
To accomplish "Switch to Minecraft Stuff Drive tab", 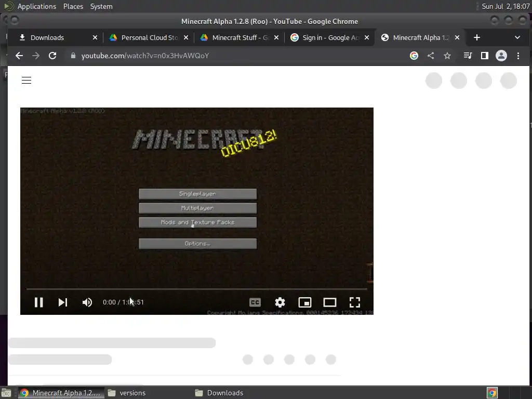I will point(240,37).
